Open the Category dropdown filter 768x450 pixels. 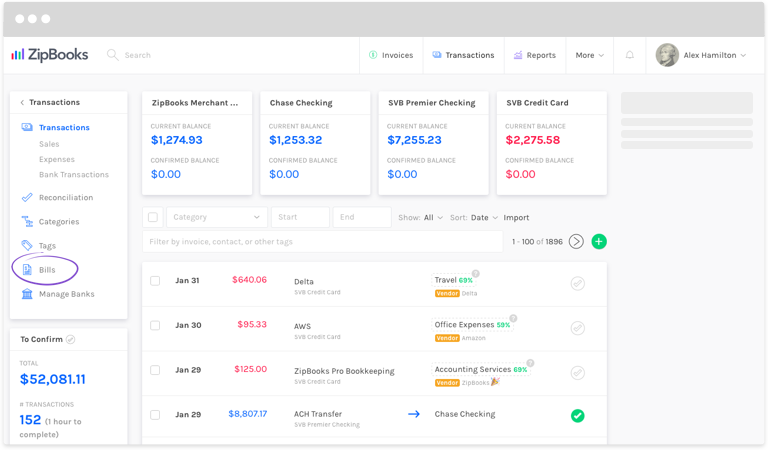pos(217,217)
